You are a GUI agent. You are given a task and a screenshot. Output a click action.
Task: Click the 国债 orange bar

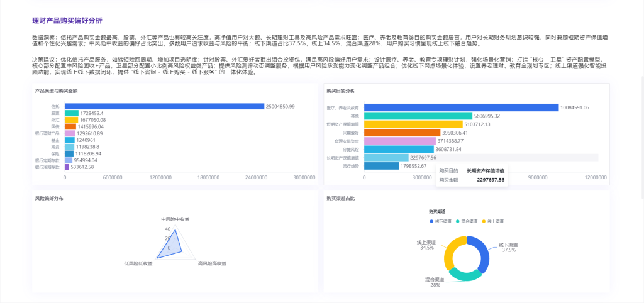tap(70, 126)
